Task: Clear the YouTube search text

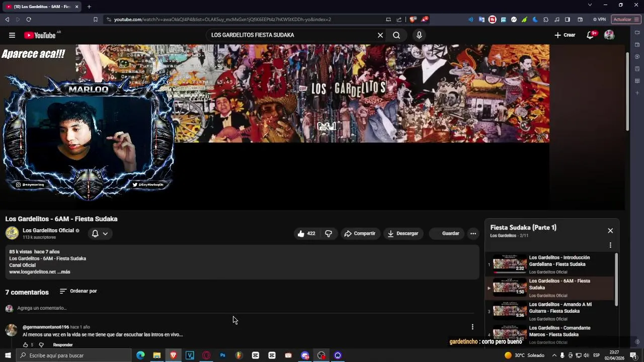Action: (x=380, y=35)
